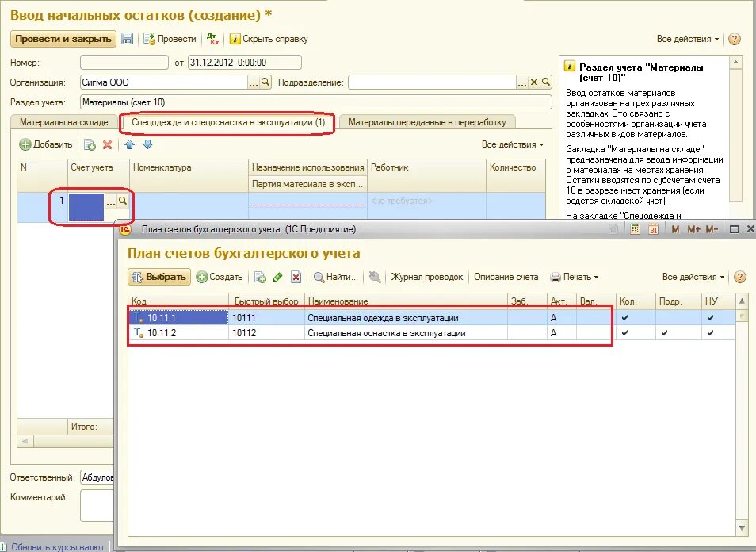Click the calendar icon in the window title bar
The width and height of the screenshot is (756, 552).
click(x=653, y=229)
